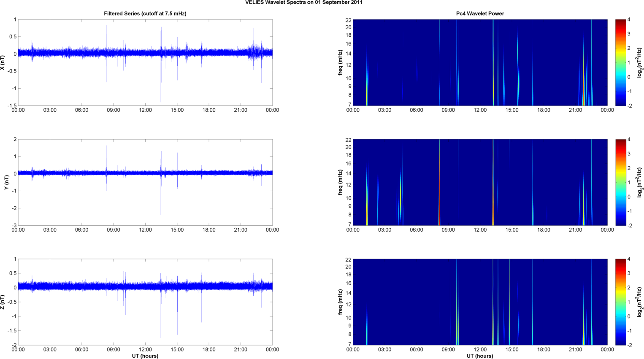Click the top wavelet panel's colorbar

coord(620,62)
